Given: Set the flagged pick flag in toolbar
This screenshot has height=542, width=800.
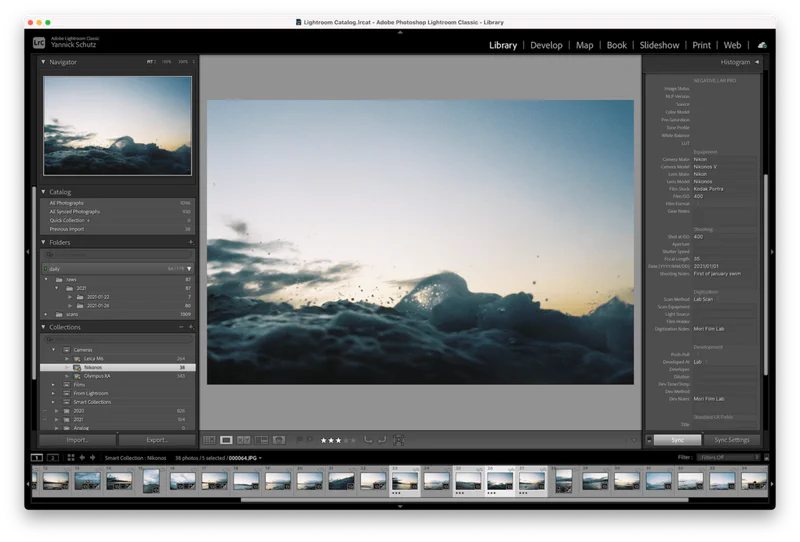Looking at the screenshot, I should (299, 440).
